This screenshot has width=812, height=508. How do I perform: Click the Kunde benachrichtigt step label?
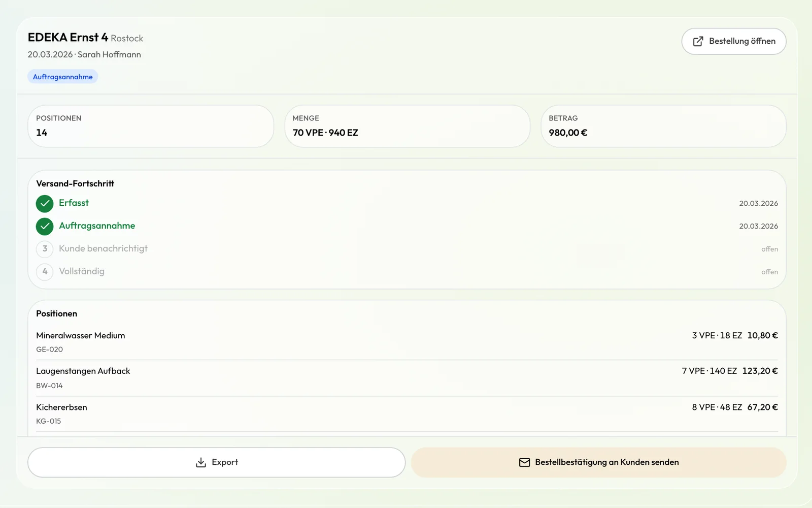(x=103, y=248)
